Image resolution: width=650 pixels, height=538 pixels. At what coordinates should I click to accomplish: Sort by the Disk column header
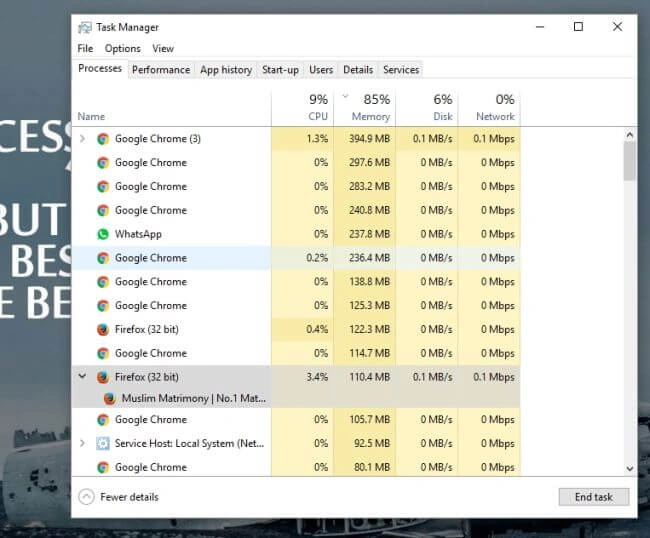point(443,116)
